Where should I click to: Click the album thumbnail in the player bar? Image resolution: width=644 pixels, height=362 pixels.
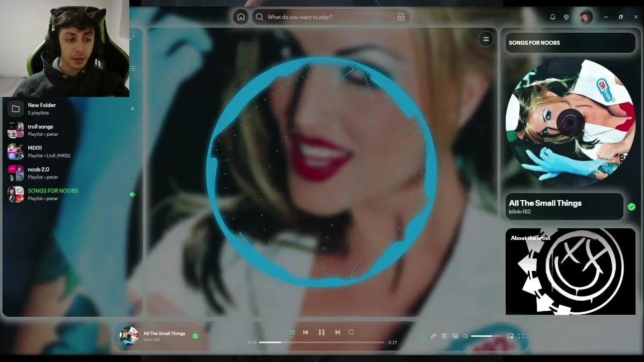tap(129, 336)
